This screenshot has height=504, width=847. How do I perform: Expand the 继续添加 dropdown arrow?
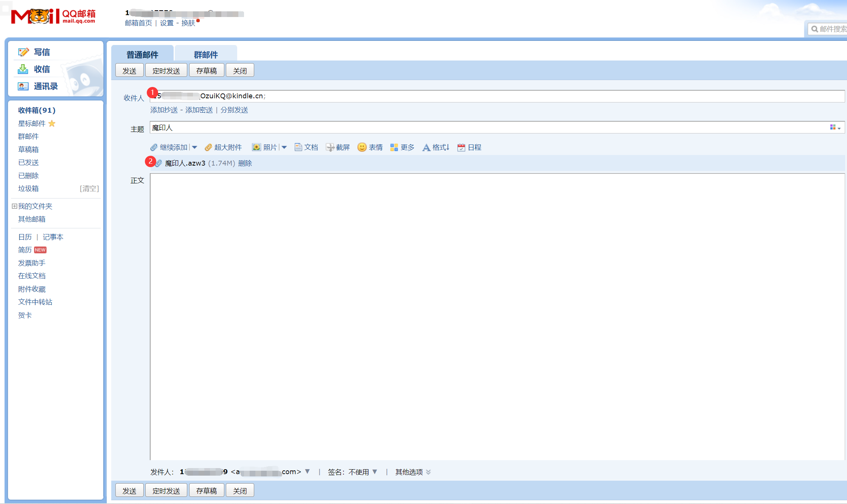click(195, 147)
